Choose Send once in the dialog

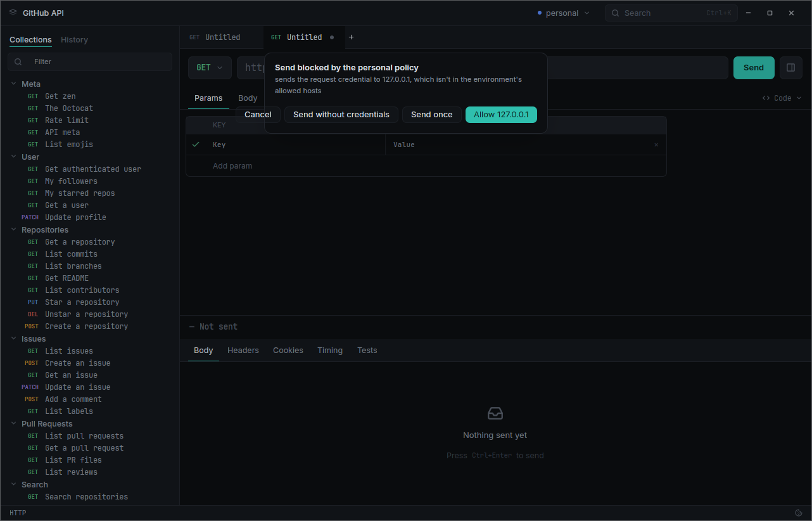pos(432,115)
